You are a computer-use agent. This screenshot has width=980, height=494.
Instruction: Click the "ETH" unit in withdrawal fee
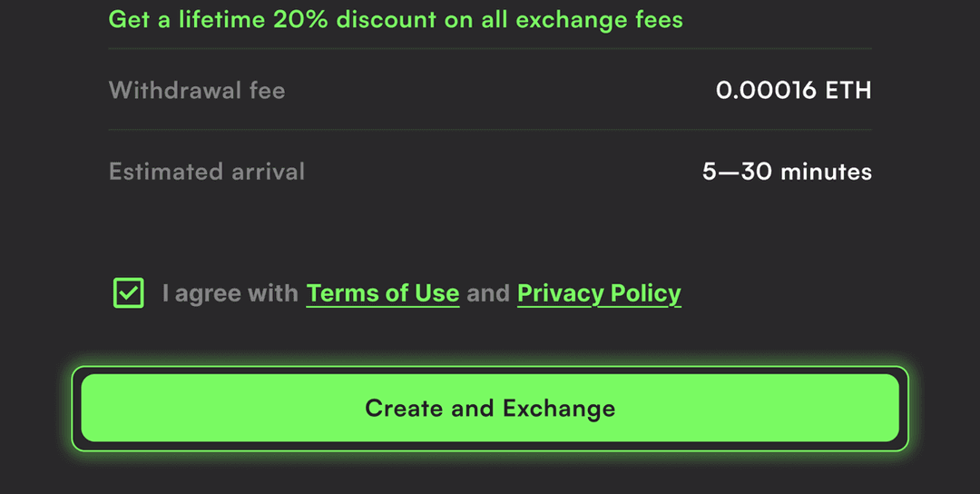tap(848, 90)
